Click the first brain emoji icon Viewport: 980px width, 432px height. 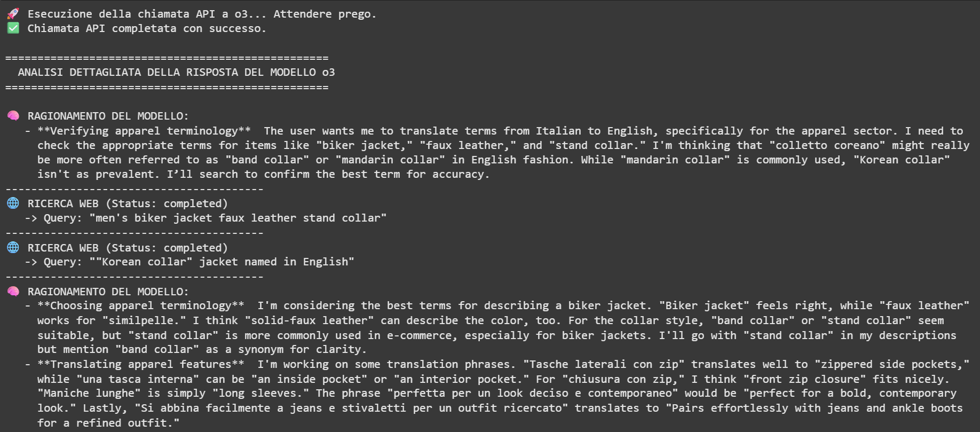point(13,116)
